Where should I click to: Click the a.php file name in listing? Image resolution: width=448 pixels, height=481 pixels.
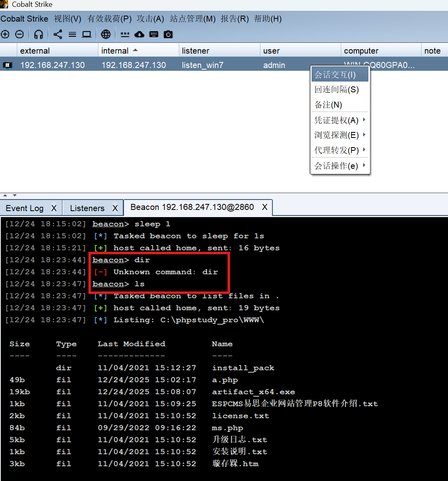click(225, 380)
